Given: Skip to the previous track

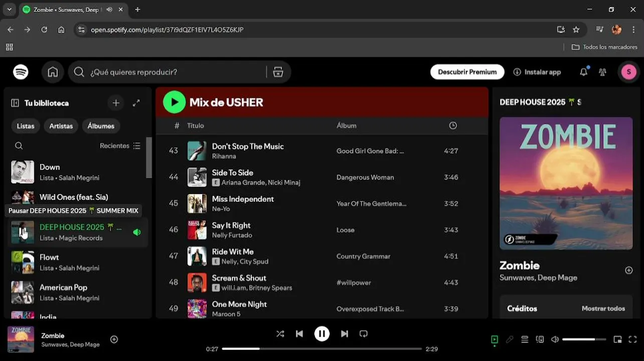Looking at the screenshot, I should (299, 334).
